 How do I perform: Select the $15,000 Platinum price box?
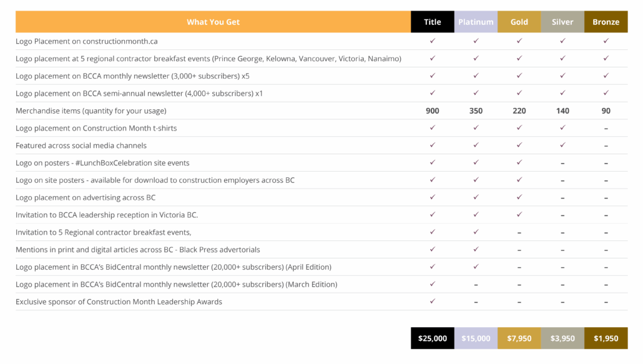coord(476,338)
